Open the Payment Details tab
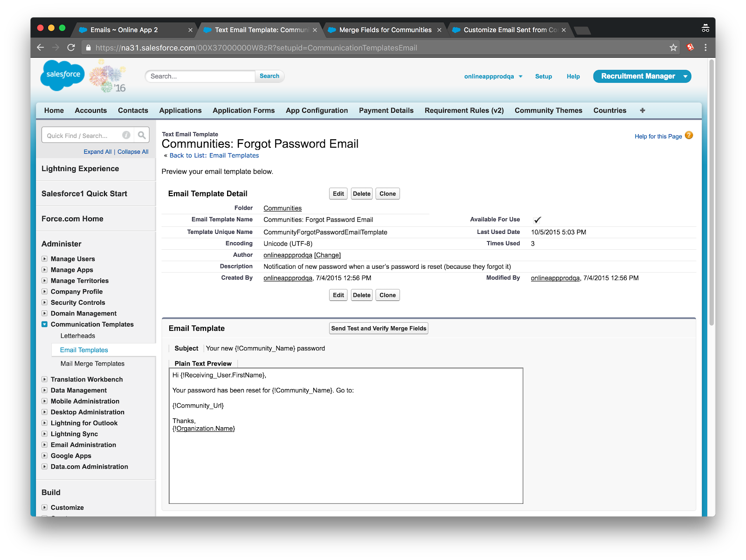 coord(386,110)
